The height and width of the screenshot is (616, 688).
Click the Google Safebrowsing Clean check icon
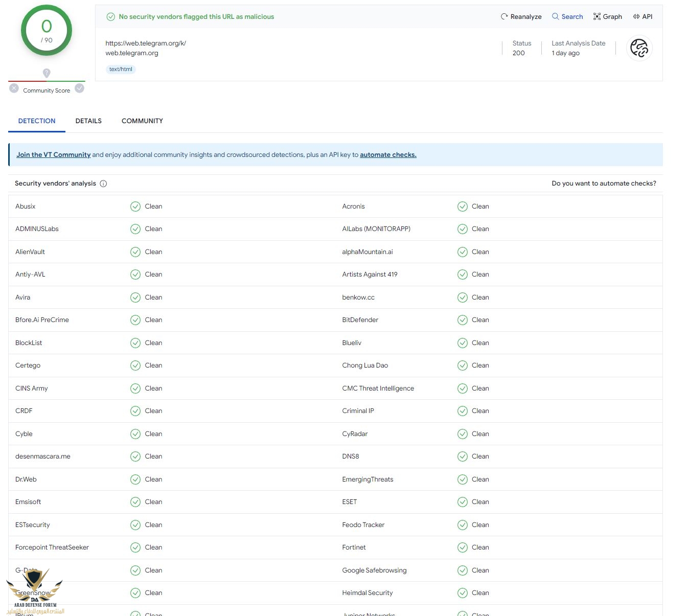click(x=463, y=571)
